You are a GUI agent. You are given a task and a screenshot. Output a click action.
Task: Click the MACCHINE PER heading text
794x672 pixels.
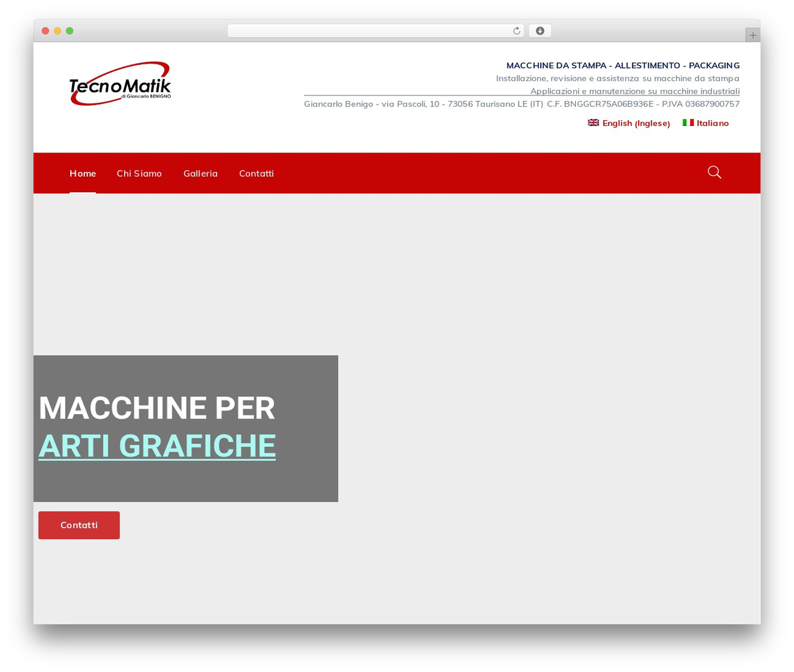click(x=156, y=408)
